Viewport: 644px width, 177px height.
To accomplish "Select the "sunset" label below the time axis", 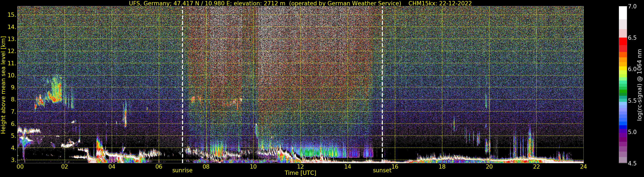I will coord(382,171).
